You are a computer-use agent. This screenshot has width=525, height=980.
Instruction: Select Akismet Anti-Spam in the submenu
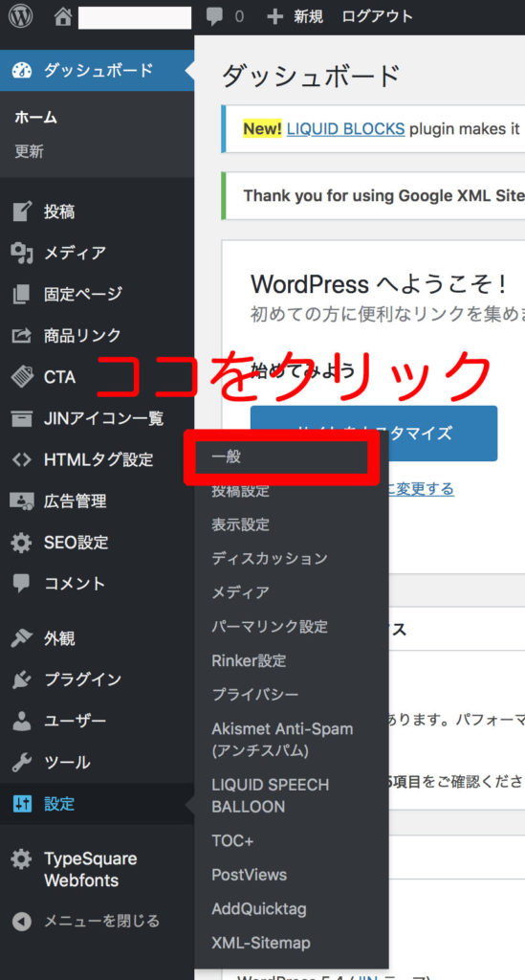coord(282,740)
